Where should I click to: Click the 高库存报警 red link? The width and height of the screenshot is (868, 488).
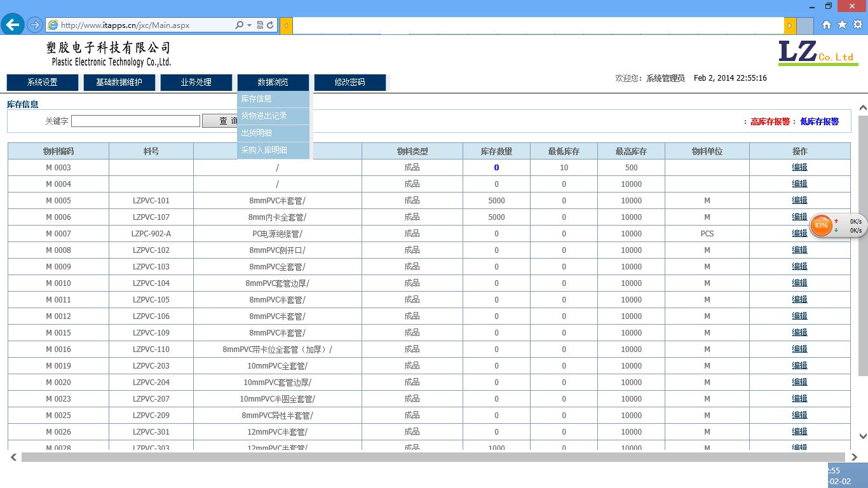(770, 121)
